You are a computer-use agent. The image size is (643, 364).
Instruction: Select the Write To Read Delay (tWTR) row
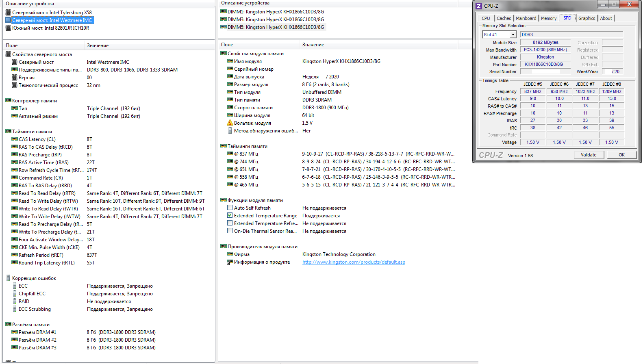[109, 209]
